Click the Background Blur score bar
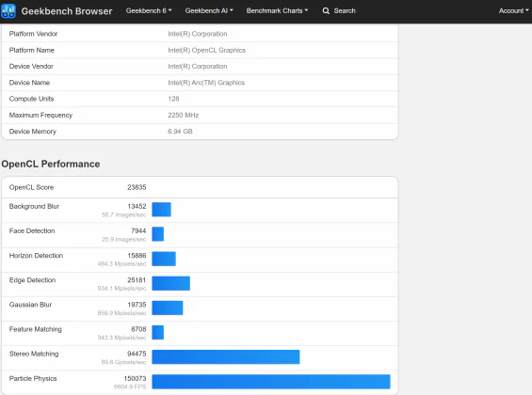Viewport: 532px width, 395px height. [162, 210]
